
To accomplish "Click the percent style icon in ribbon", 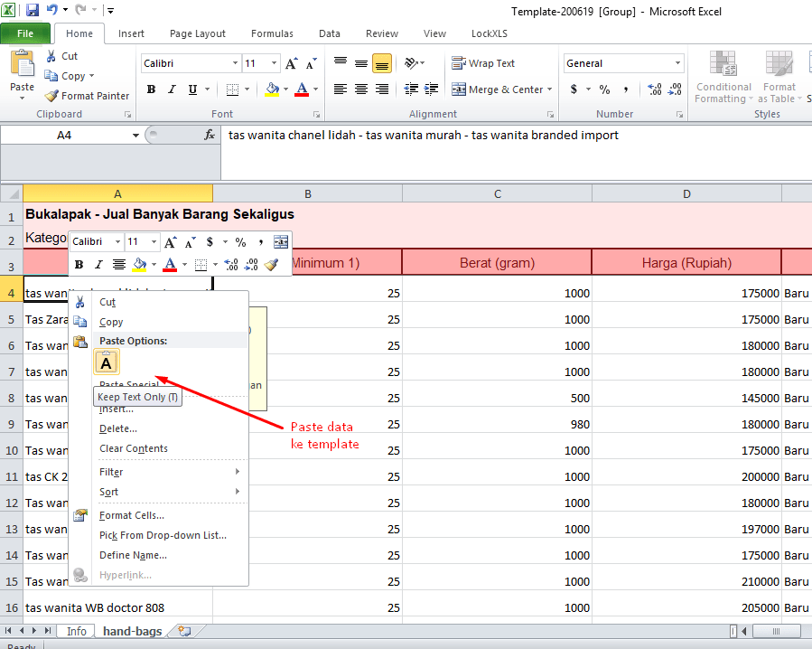I will 604,89.
